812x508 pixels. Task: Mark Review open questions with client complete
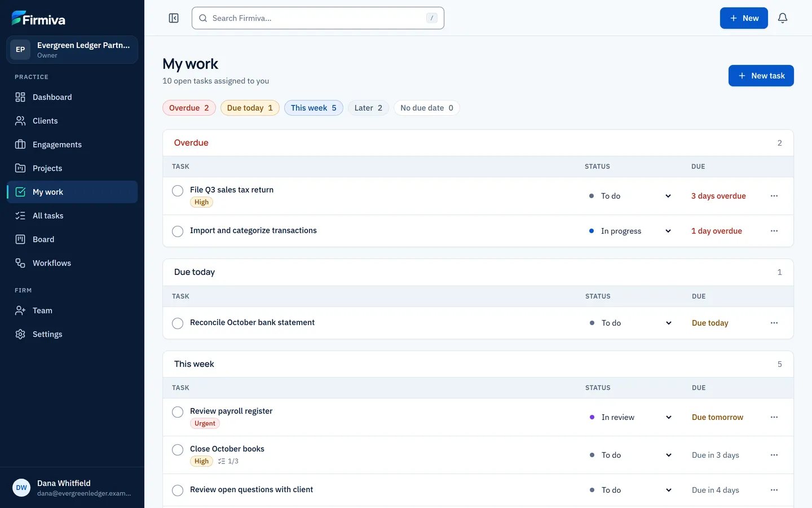tap(178, 491)
